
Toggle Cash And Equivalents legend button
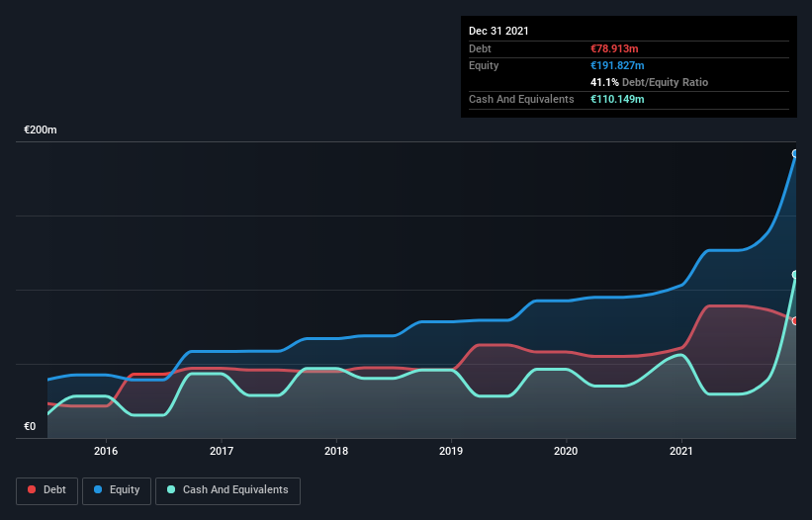pyautogui.click(x=227, y=490)
